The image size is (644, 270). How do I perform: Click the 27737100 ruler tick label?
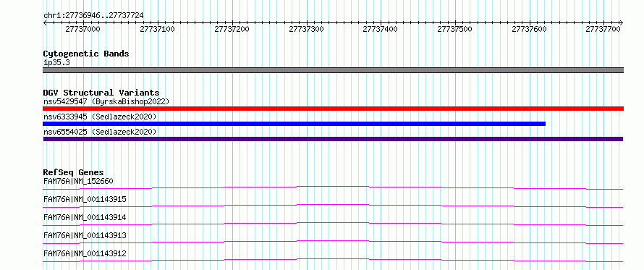coord(157,29)
